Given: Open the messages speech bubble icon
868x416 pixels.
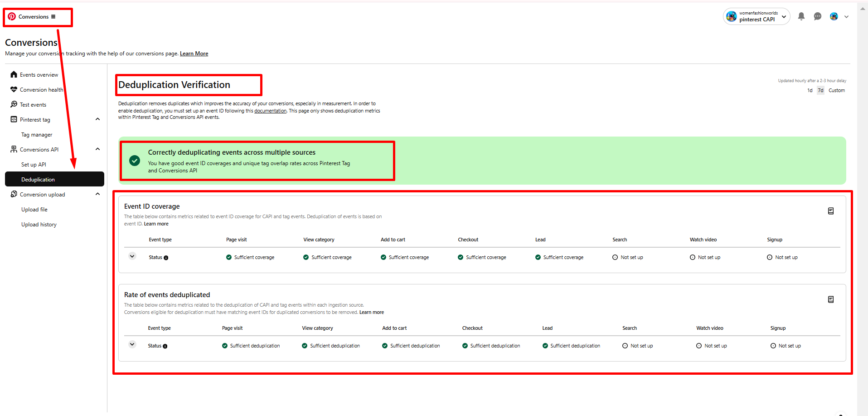Looking at the screenshot, I should 817,16.
